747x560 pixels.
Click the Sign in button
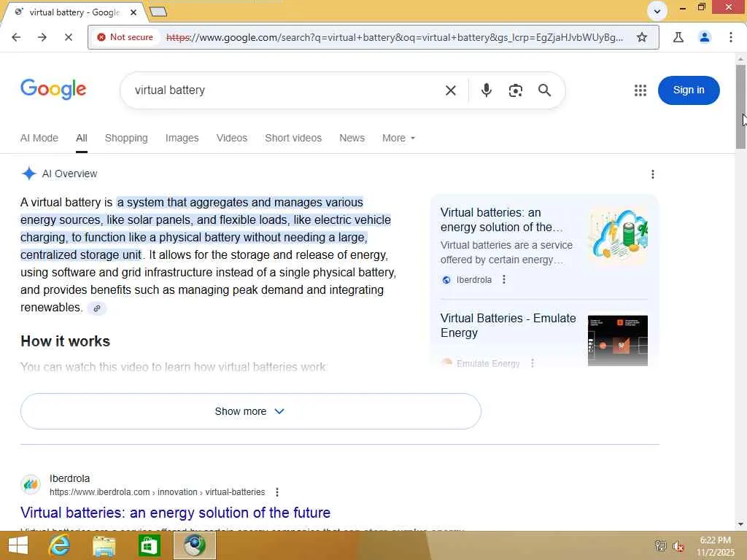pos(689,90)
